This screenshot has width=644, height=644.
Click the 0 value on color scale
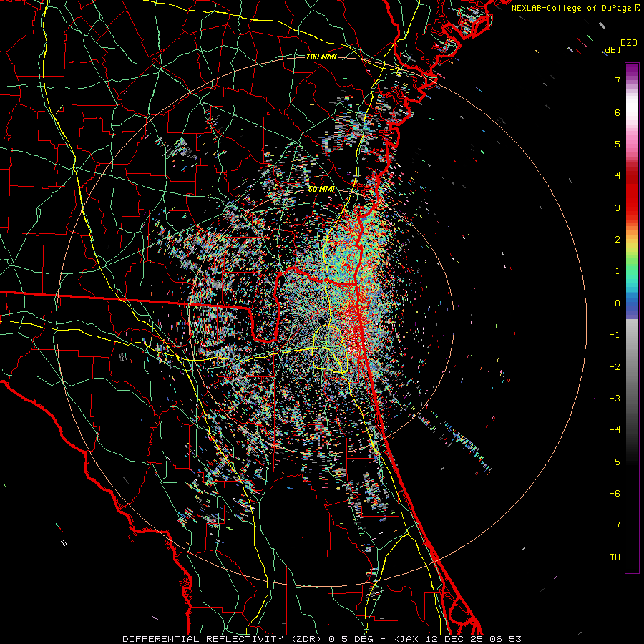coord(618,303)
